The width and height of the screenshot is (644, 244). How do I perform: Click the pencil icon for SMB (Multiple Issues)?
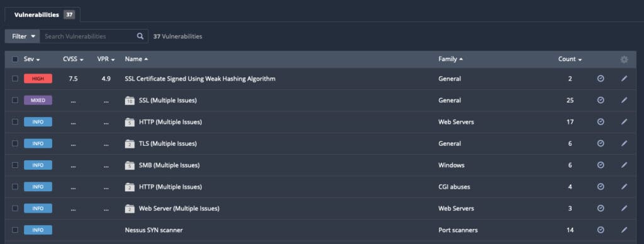click(624, 165)
